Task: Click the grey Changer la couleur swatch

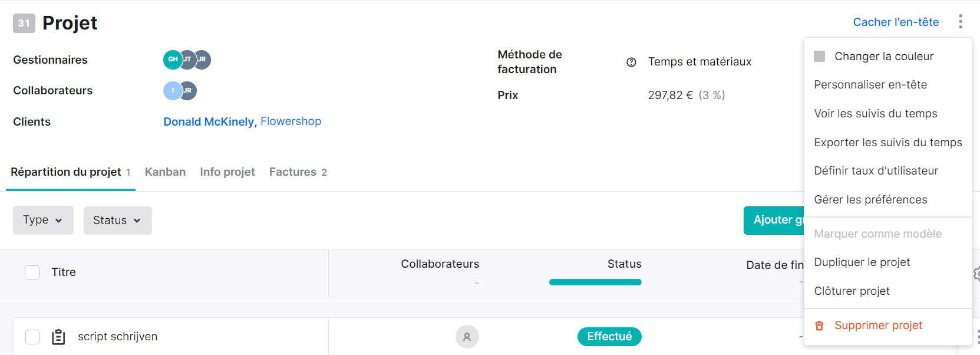Action: pos(819,56)
